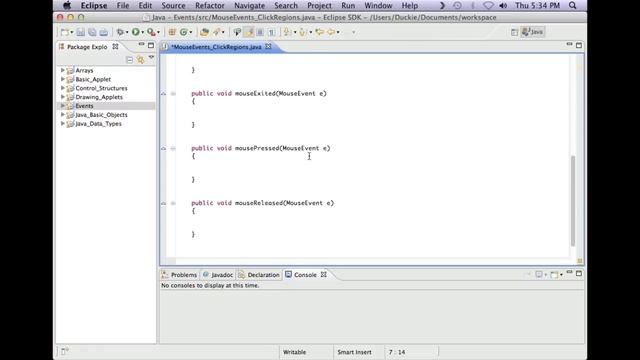Open the Window menu
This screenshot has height=360, width=640.
click(x=378, y=6)
